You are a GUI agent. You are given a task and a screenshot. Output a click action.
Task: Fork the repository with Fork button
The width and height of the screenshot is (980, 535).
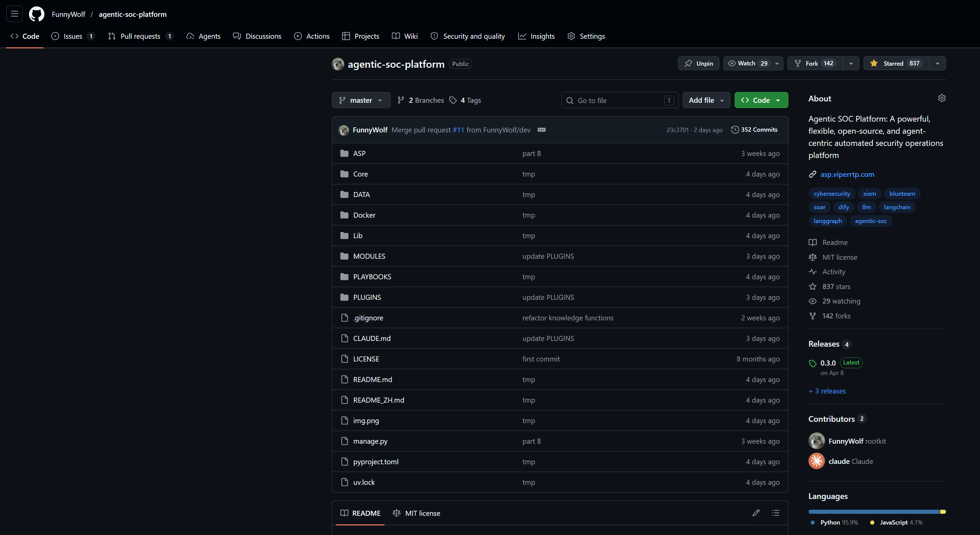(x=815, y=63)
